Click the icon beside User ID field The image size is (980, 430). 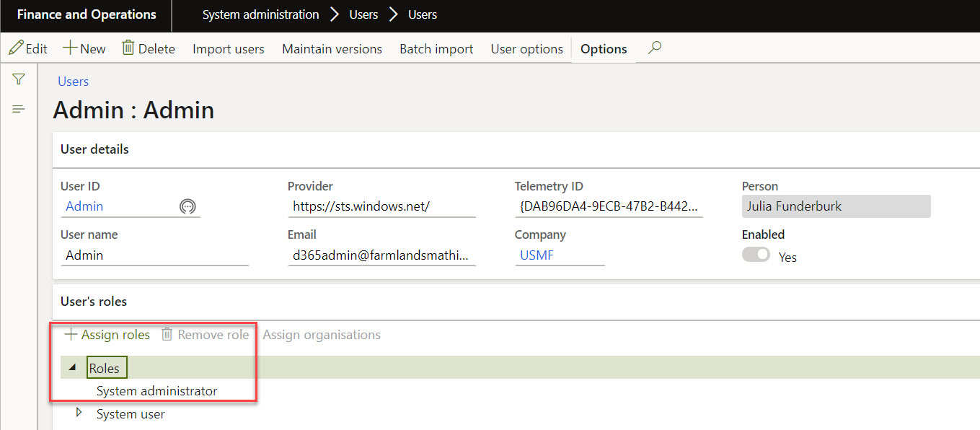pos(187,207)
